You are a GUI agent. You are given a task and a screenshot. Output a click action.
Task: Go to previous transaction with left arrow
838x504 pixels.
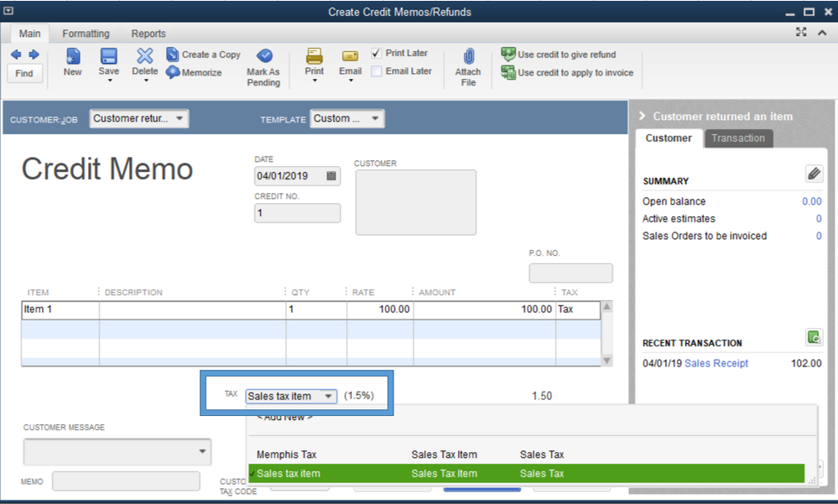(x=16, y=54)
